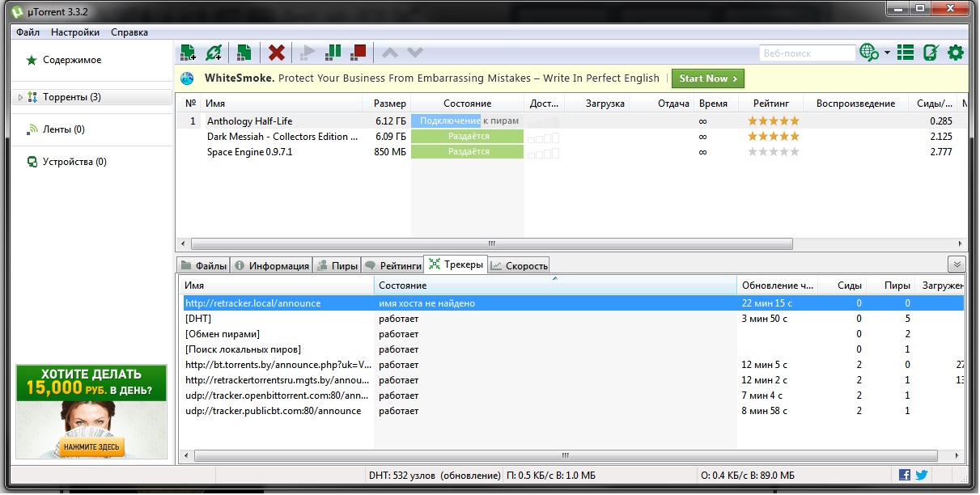
Task: Select the tracker.publicbt.com tracker row
Action: tap(574, 411)
